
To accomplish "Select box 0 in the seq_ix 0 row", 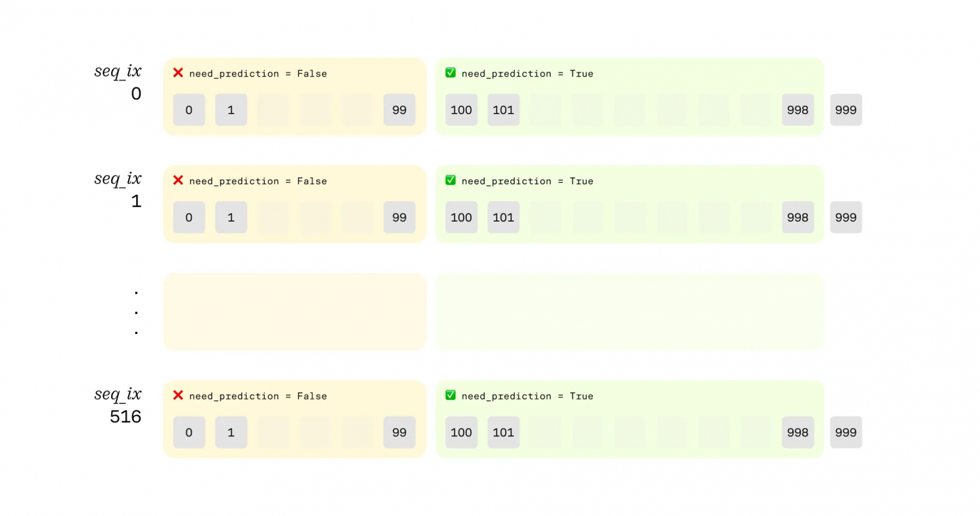I will 189,110.
